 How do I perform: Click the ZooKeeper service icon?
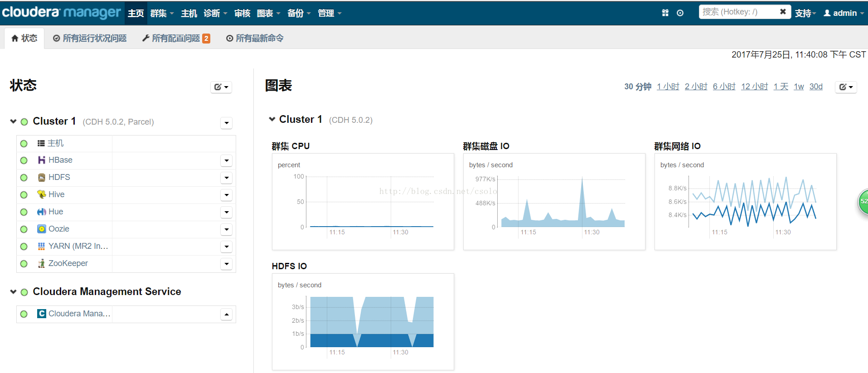[41, 263]
